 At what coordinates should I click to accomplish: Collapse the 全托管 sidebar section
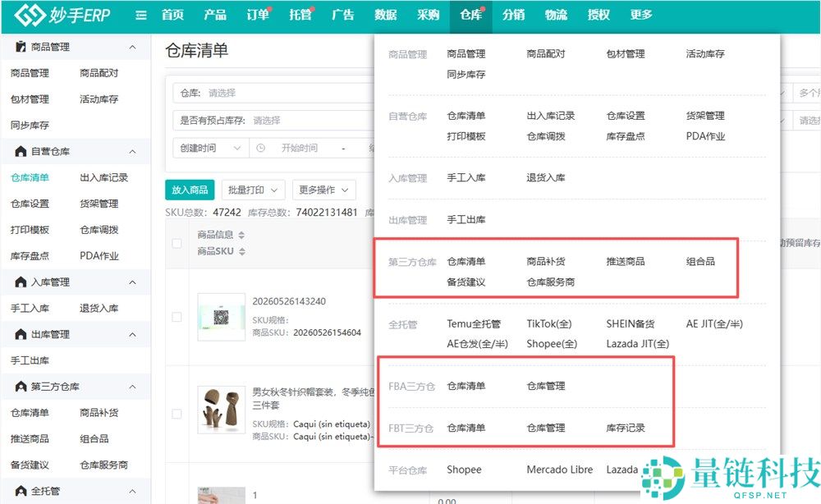132,492
